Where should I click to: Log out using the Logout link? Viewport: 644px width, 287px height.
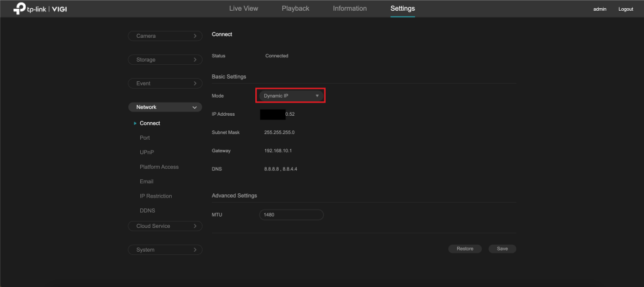tap(626, 9)
